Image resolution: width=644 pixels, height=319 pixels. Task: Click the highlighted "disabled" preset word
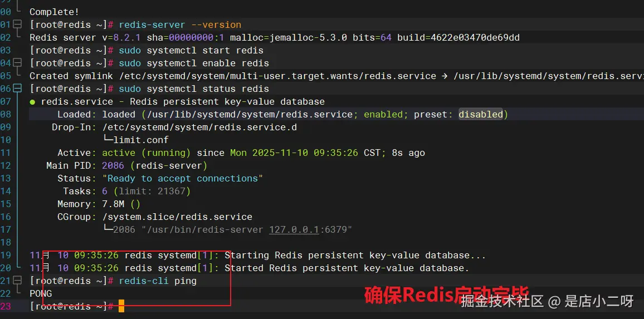click(x=481, y=114)
